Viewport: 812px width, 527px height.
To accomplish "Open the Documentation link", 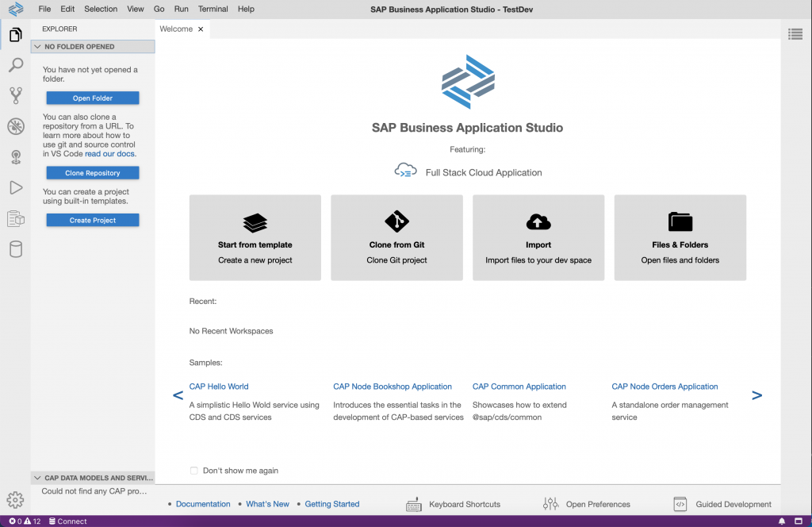I will [203, 504].
